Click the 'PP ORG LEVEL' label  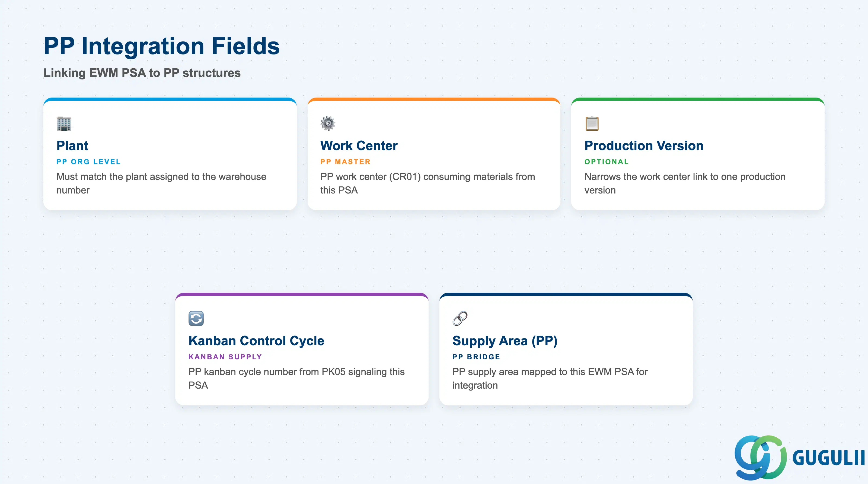[88, 162]
